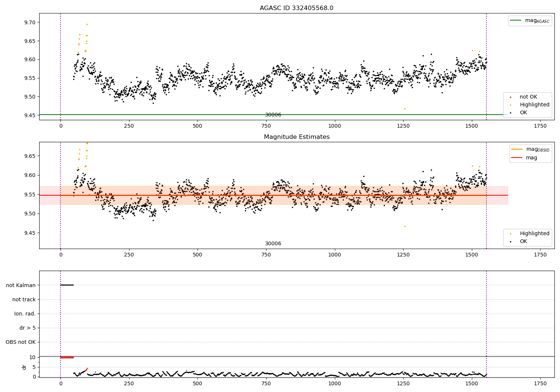Pick the green line sample beside mag AGASC
This screenshot has height=392, width=560.
point(516,21)
